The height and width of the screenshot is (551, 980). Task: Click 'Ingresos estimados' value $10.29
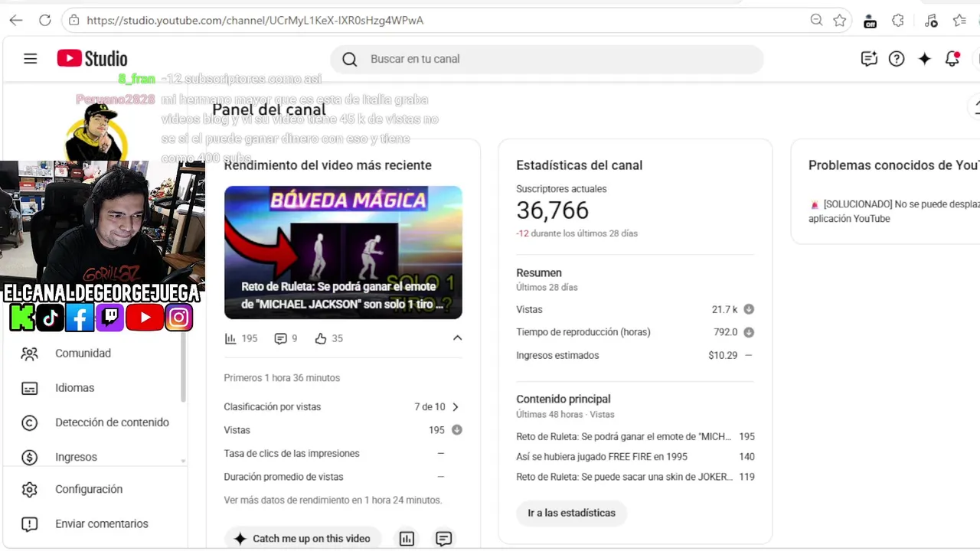[x=723, y=355]
